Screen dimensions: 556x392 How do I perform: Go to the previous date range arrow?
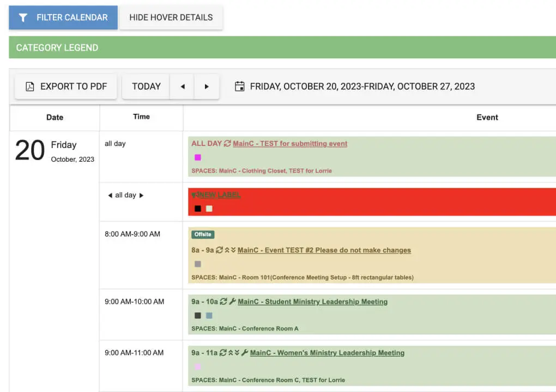point(183,87)
